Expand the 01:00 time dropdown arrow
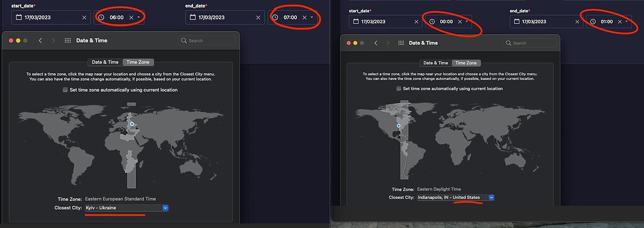 (x=626, y=22)
